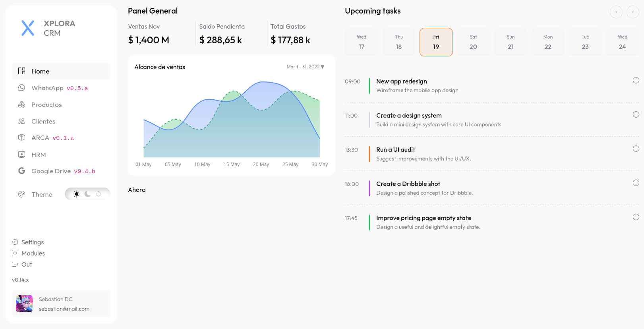
Task: Mark New app redesign task complete
Action: pyautogui.click(x=636, y=80)
